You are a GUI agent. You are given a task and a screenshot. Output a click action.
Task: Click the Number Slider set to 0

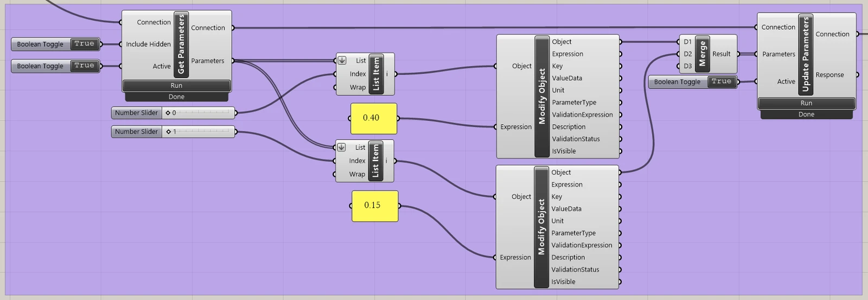(173, 113)
